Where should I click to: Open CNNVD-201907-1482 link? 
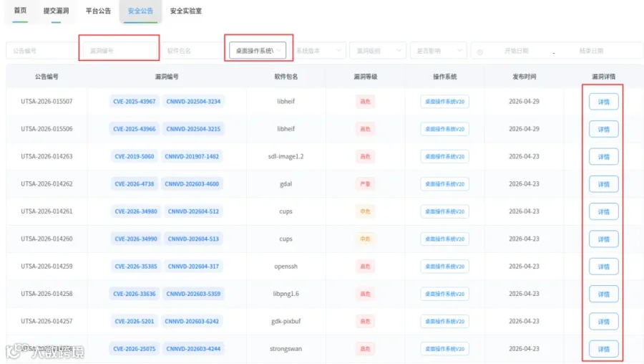(x=192, y=156)
